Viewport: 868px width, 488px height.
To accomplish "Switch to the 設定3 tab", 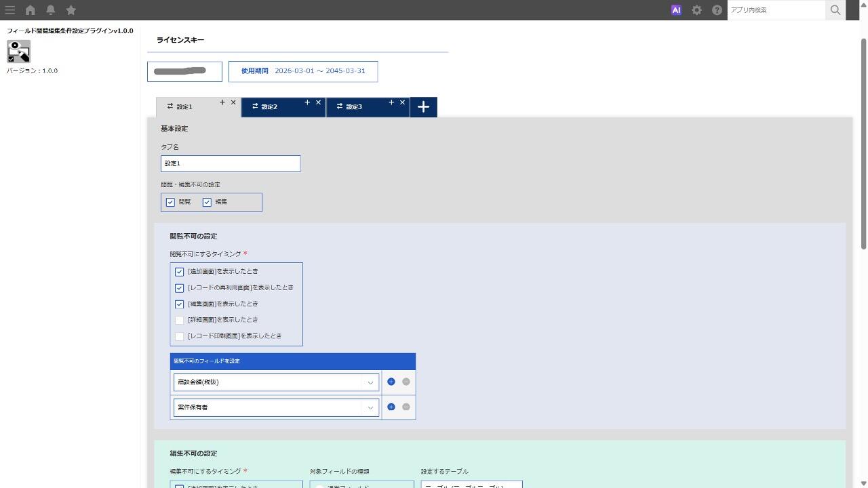I will (x=354, y=107).
